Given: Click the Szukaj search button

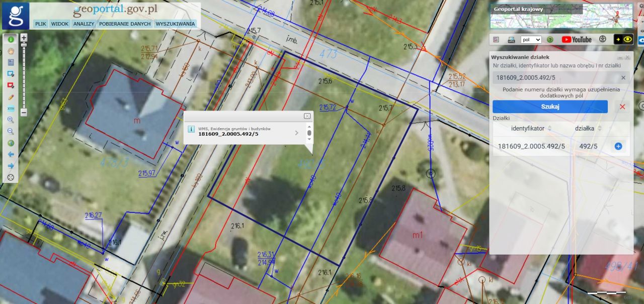Looking at the screenshot, I should tap(550, 107).
